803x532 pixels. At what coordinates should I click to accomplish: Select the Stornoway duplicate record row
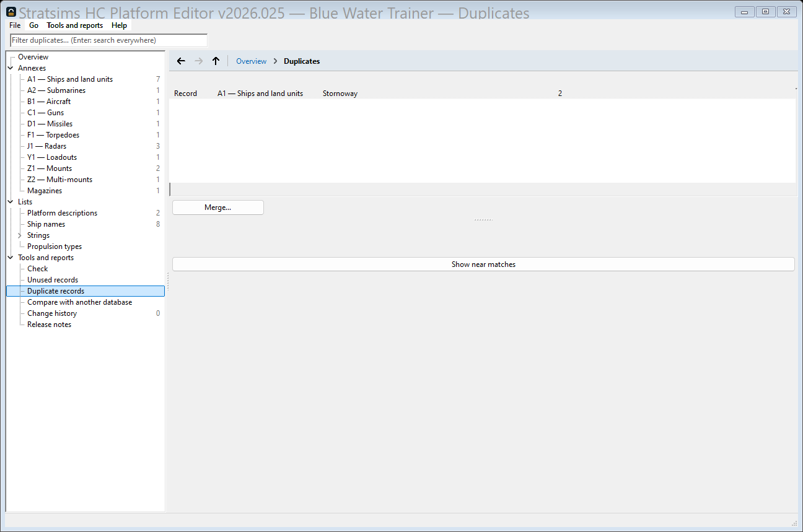click(483, 94)
